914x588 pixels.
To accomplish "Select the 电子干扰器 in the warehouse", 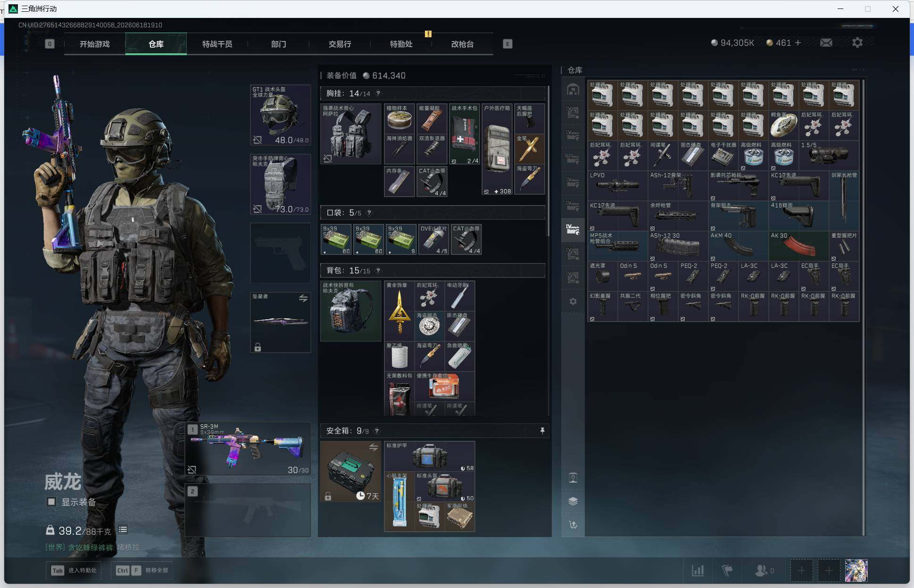I will [723, 156].
